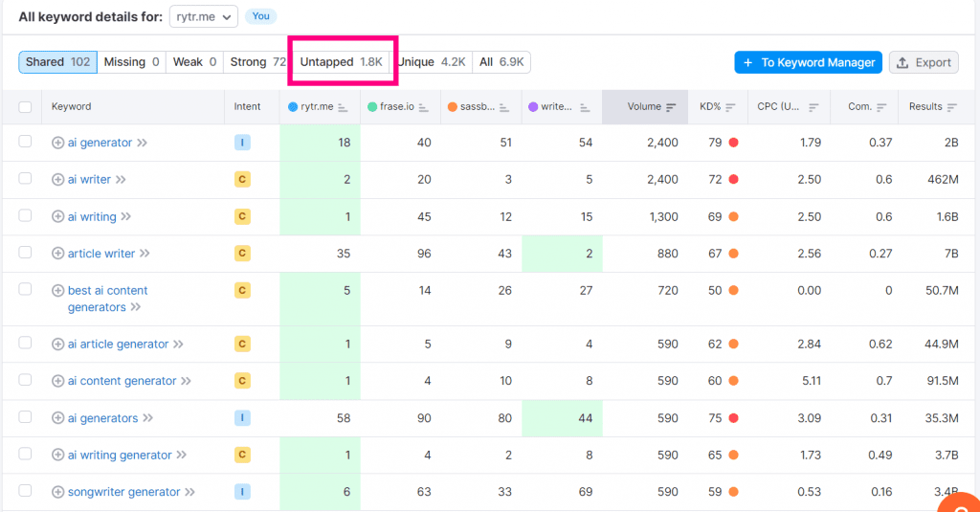
Task: Check the 'ai generator' row checkbox
Action: coord(25,142)
